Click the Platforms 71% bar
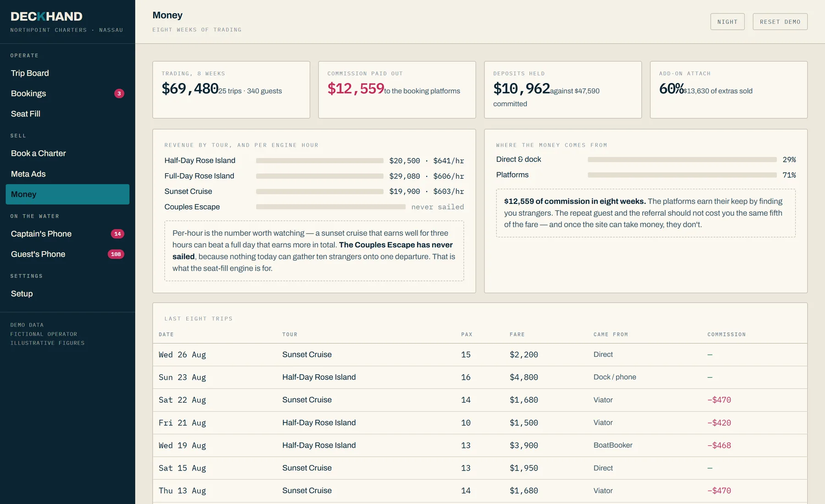The height and width of the screenshot is (504, 825). pos(682,175)
